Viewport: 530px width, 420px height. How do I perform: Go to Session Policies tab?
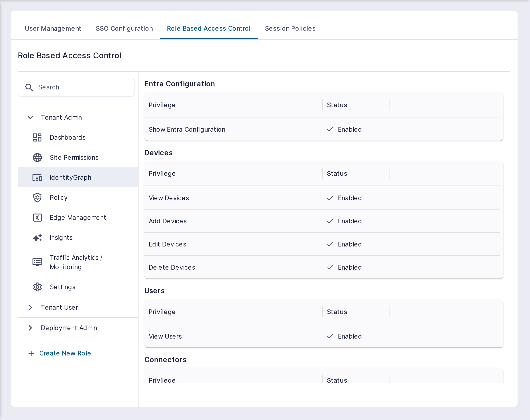pyautogui.click(x=290, y=28)
